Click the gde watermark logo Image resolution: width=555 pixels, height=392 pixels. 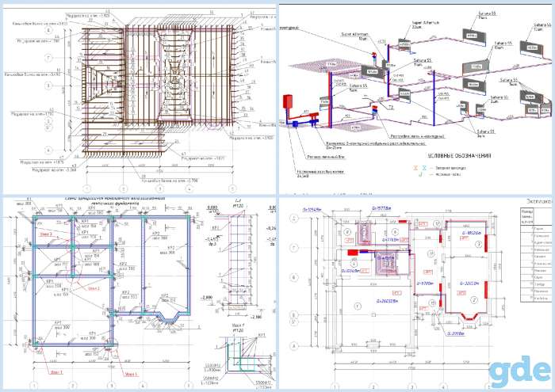pos(519,372)
